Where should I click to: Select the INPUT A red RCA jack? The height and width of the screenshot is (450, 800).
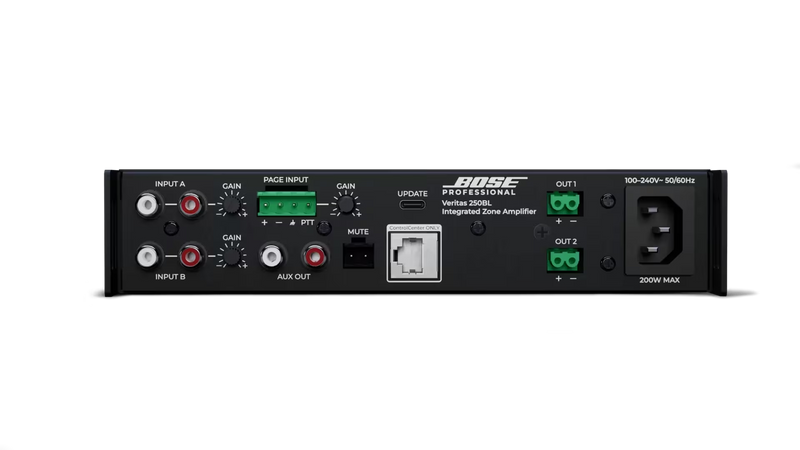point(191,205)
